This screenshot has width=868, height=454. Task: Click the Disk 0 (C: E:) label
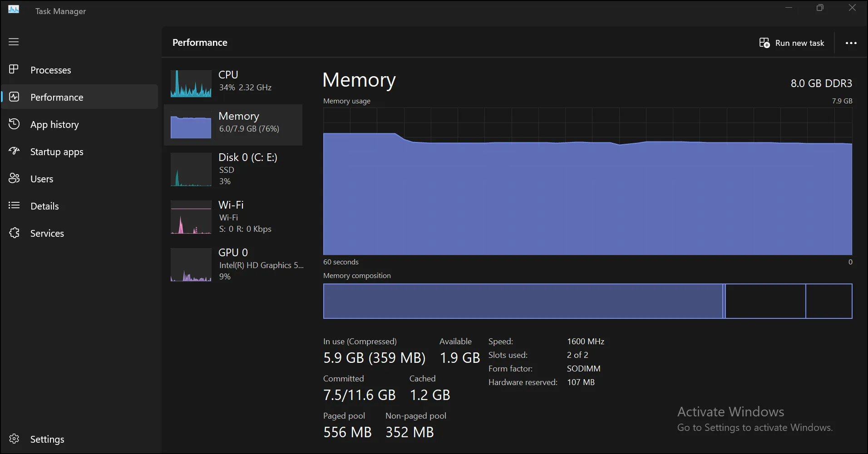248,157
